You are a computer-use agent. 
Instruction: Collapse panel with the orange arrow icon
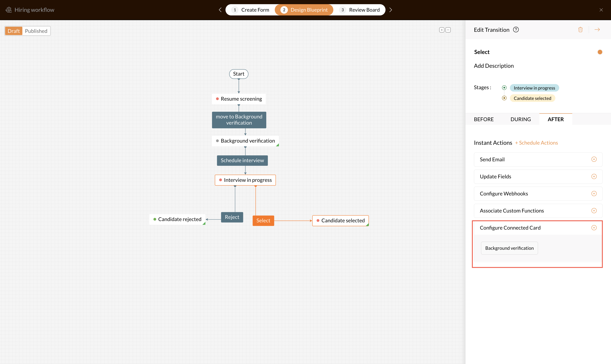(597, 30)
